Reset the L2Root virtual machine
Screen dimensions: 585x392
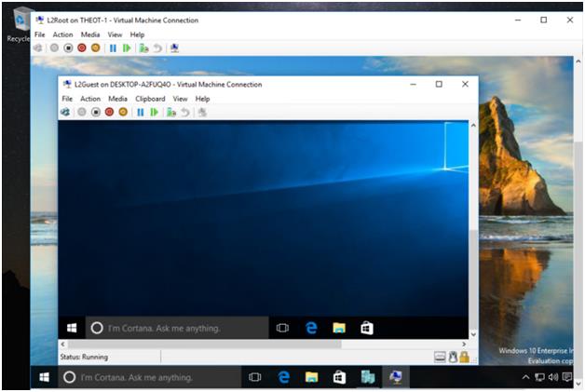tap(127, 47)
